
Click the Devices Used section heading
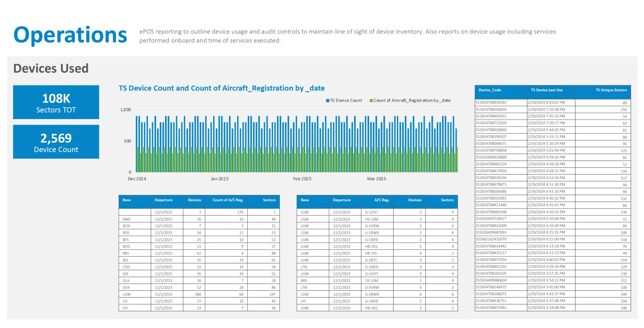click(51, 68)
